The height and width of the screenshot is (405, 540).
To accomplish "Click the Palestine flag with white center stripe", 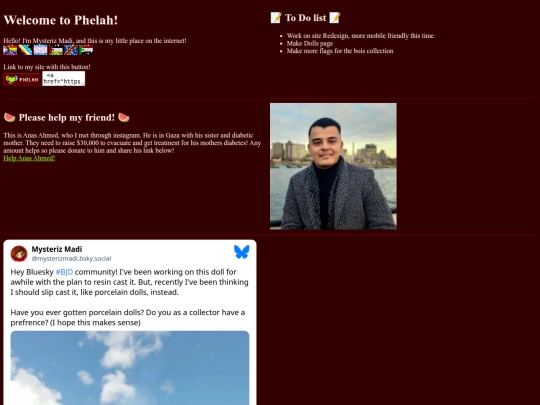I will [55, 50].
